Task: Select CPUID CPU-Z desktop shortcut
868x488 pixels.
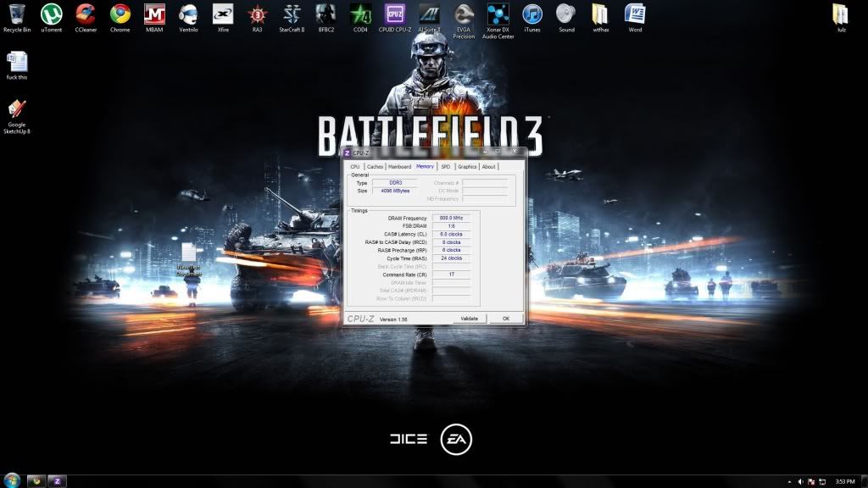Action: [395, 18]
